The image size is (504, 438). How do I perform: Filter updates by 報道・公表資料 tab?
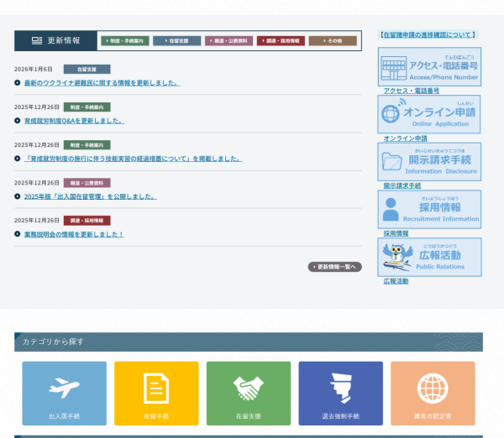click(228, 41)
